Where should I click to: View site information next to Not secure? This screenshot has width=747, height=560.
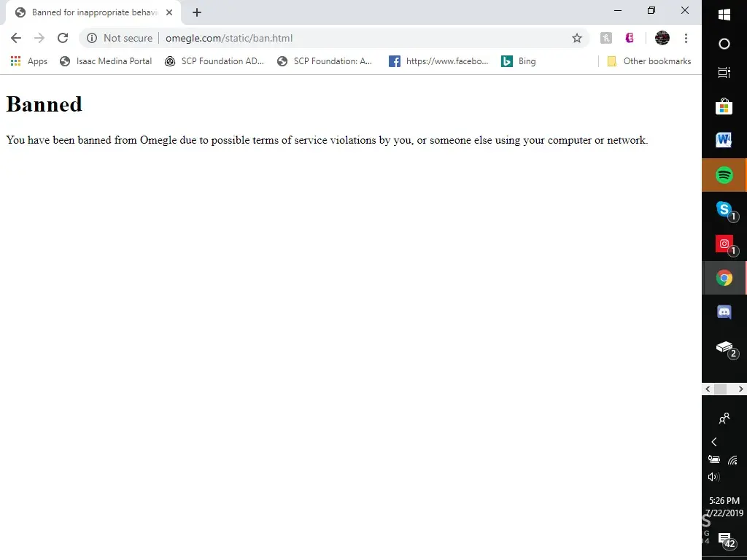pyautogui.click(x=92, y=38)
